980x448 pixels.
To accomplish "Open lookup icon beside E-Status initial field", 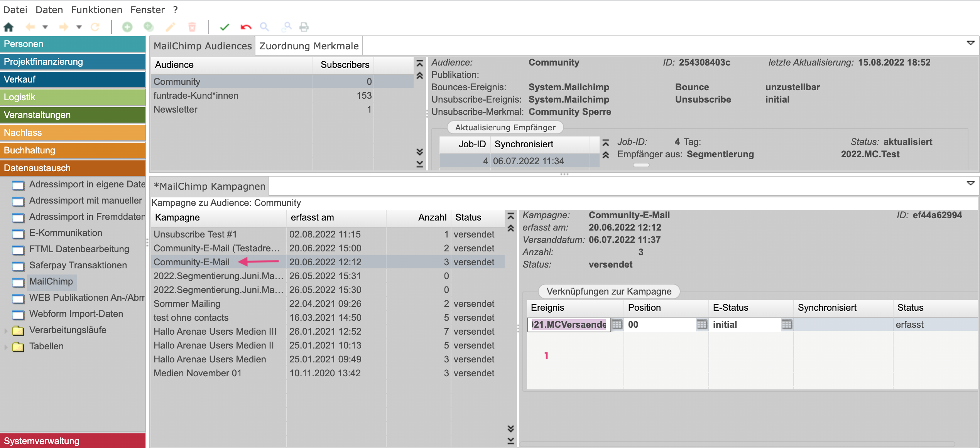I will click(x=786, y=324).
